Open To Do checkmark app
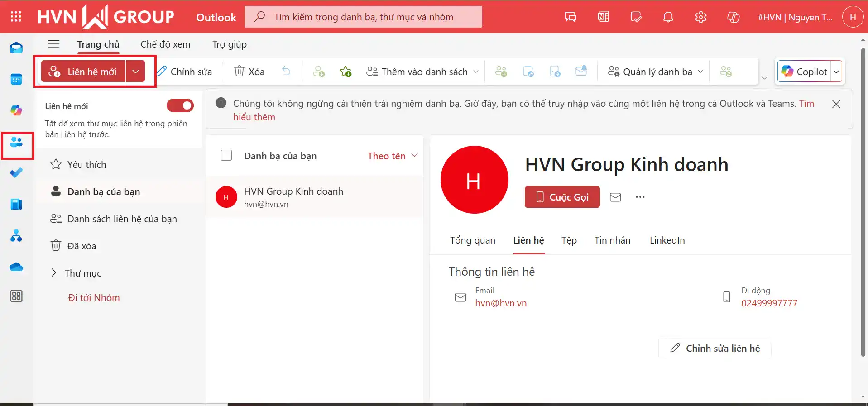 (x=16, y=173)
